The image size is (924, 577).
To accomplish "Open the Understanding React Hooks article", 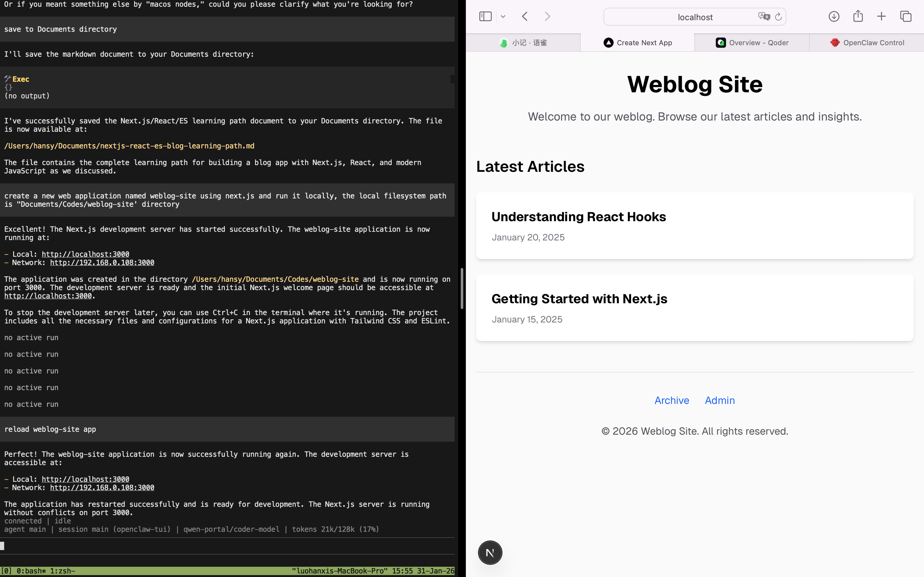I will (x=578, y=217).
